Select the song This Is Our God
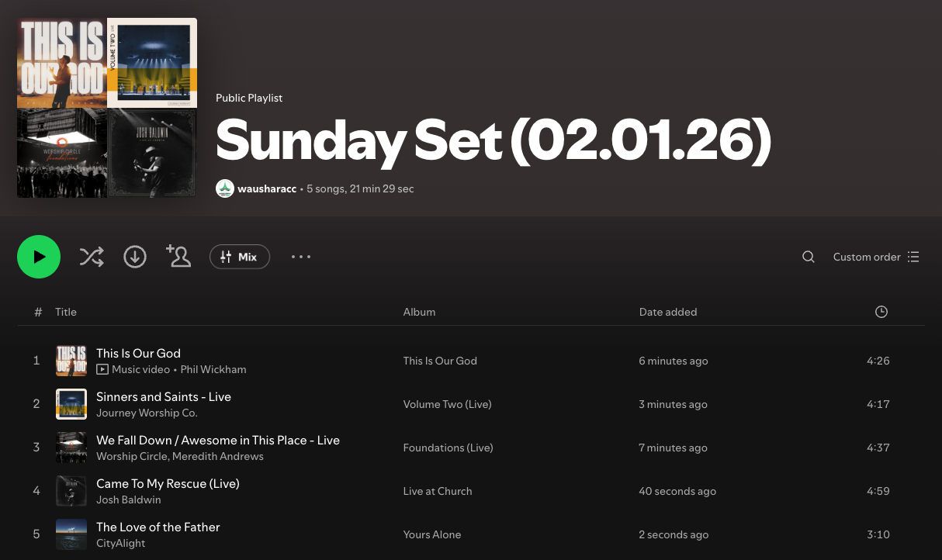Image resolution: width=942 pixels, height=560 pixels. click(x=138, y=354)
